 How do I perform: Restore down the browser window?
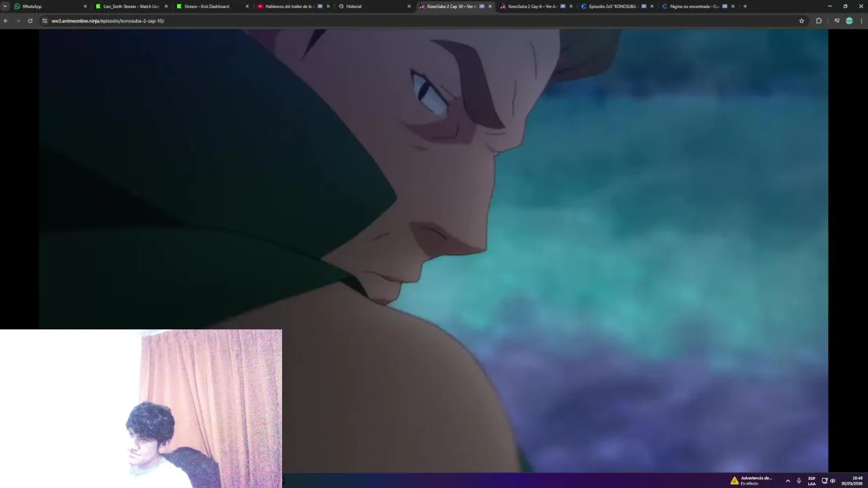point(845,6)
